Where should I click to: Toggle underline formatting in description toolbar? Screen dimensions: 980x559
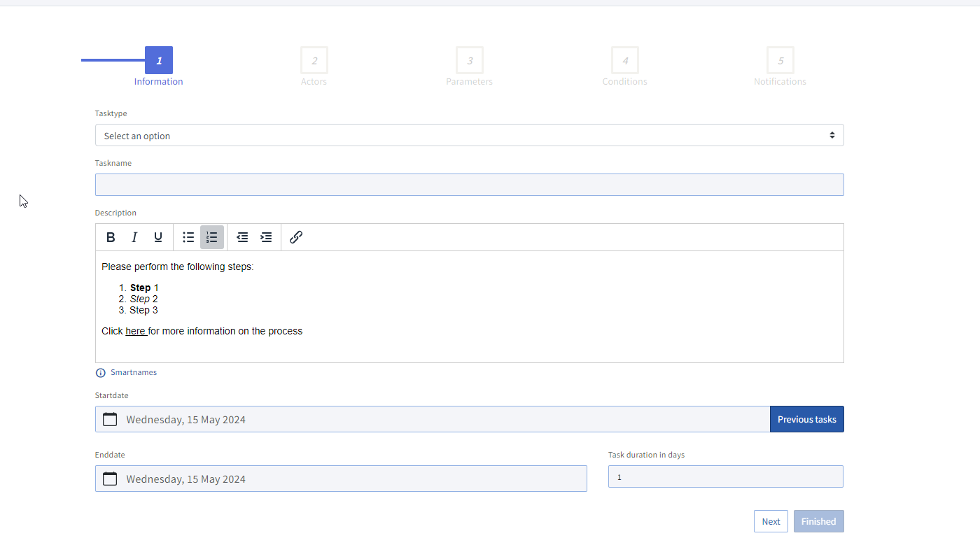(158, 237)
